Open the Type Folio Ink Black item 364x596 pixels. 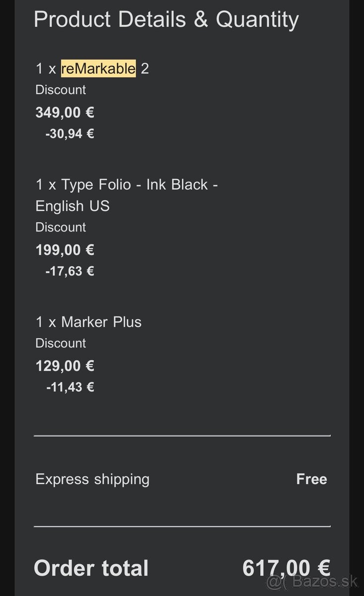click(x=127, y=195)
